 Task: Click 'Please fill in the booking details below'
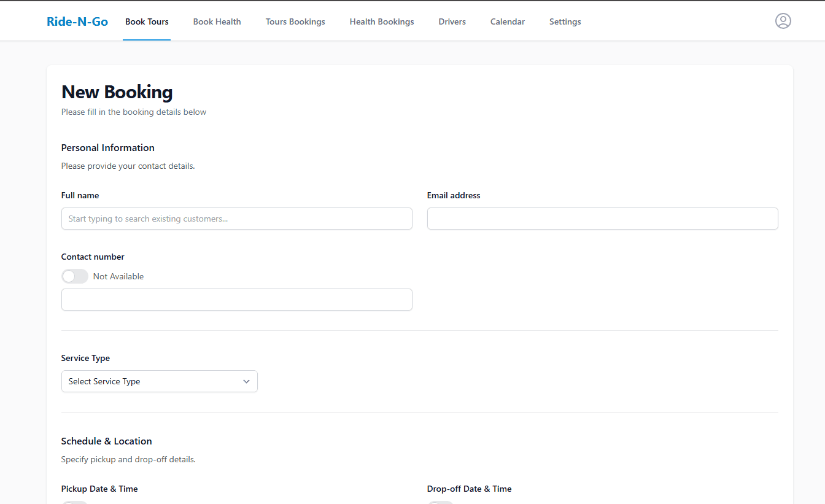(134, 112)
